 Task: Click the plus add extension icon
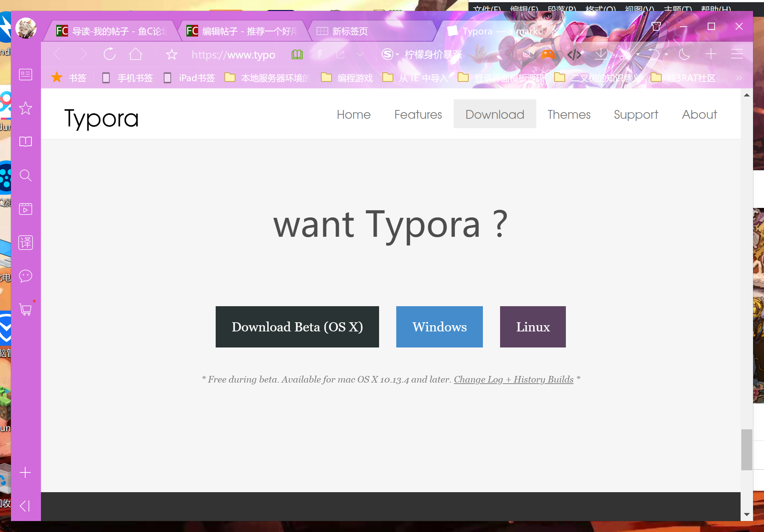(x=711, y=54)
